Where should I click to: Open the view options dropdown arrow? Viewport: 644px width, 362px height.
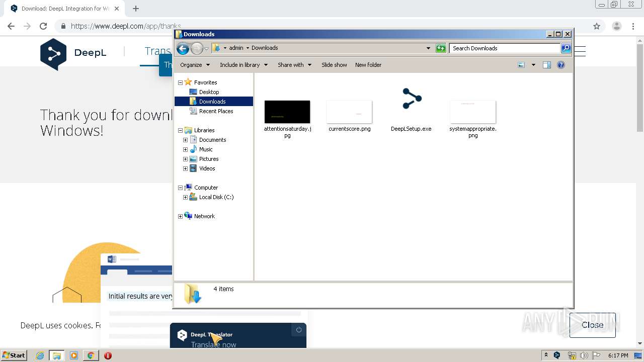pyautogui.click(x=533, y=65)
